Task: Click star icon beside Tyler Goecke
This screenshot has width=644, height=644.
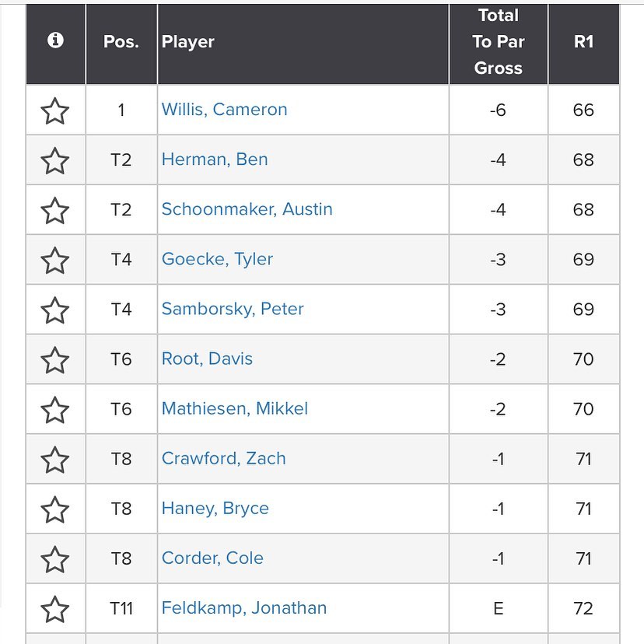Action: [x=55, y=260]
